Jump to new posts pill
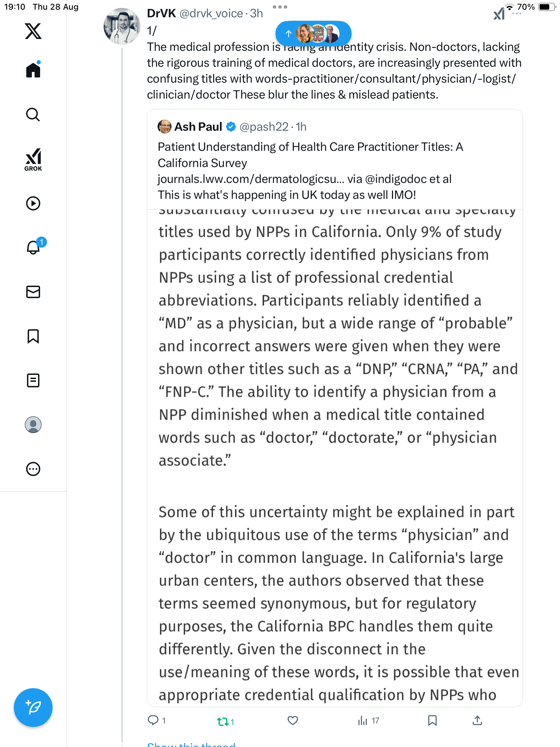This screenshot has height=747, width=560. coord(313,34)
